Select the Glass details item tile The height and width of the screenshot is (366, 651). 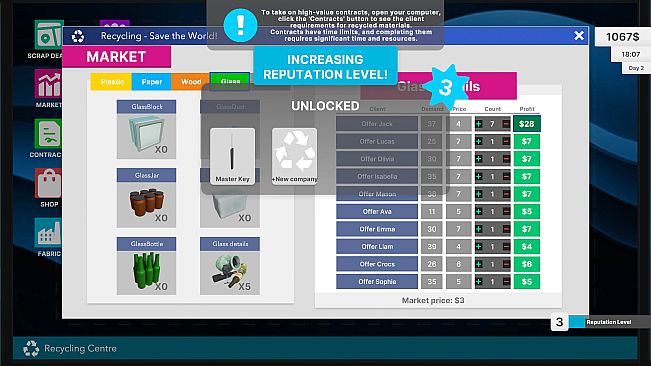coord(230,266)
